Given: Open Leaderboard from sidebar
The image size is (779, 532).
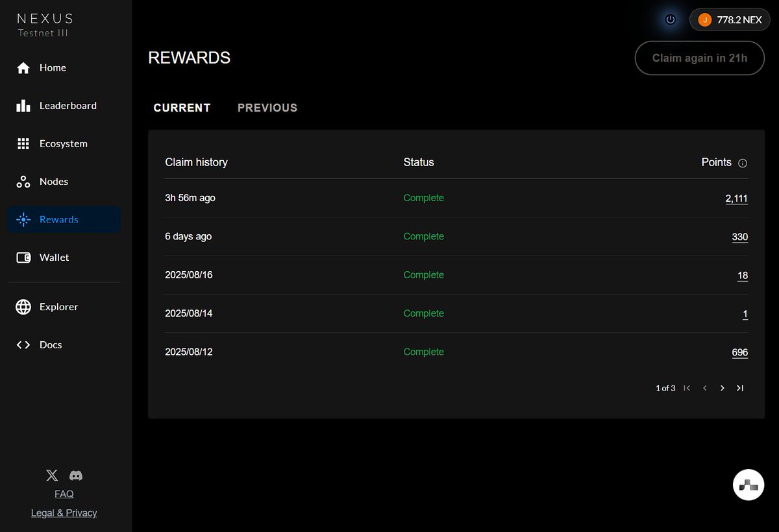Looking at the screenshot, I should 64,106.
